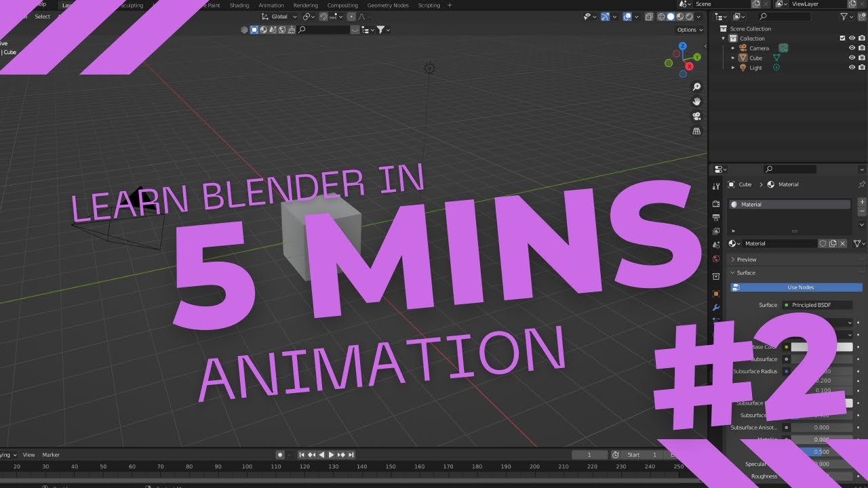The width and height of the screenshot is (868, 488).
Task: Toggle the pin icon in properties header
Action: point(862,184)
